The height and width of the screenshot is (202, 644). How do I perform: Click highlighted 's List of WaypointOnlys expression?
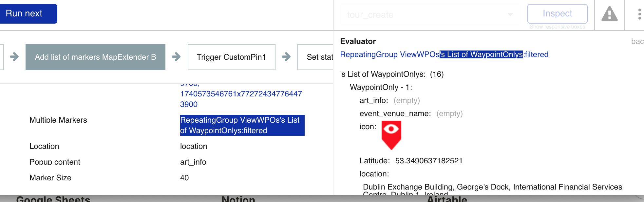point(481,54)
